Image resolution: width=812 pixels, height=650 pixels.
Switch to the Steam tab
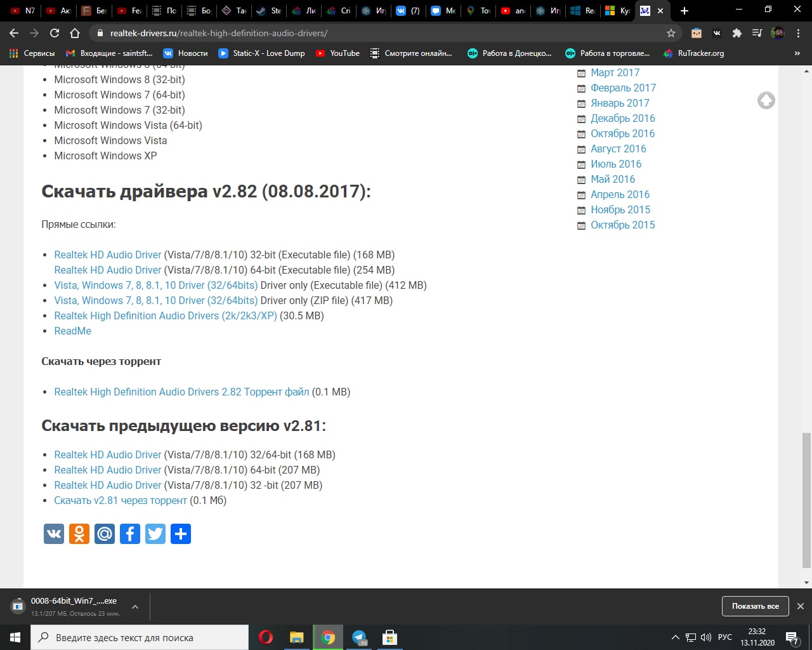pyautogui.click(x=268, y=11)
